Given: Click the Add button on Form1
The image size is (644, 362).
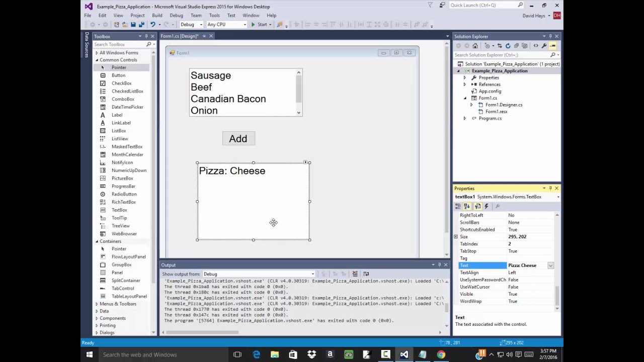Looking at the screenshot, I should (238, 139).
